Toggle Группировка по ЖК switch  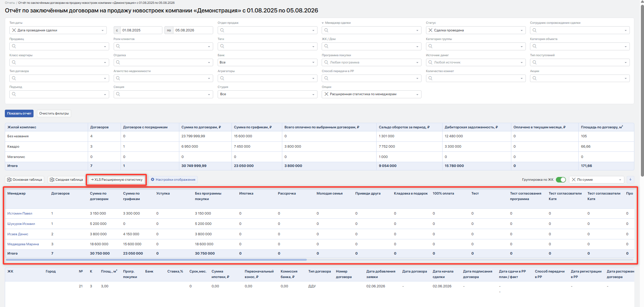561,180
